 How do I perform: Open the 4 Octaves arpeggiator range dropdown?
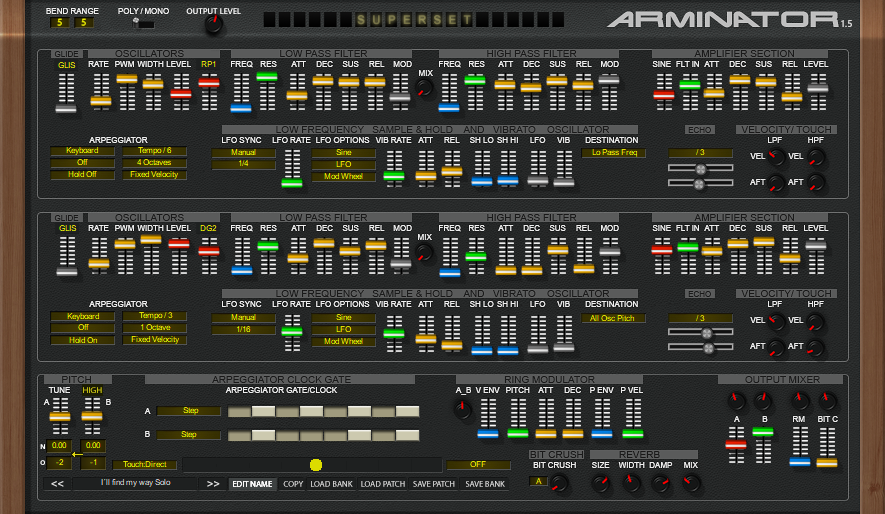(x=155, y=162)
